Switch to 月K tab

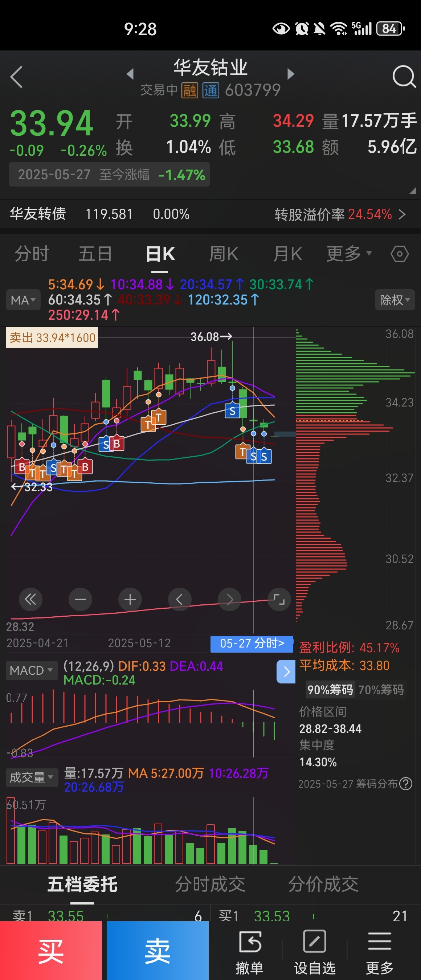click(287, 254)
